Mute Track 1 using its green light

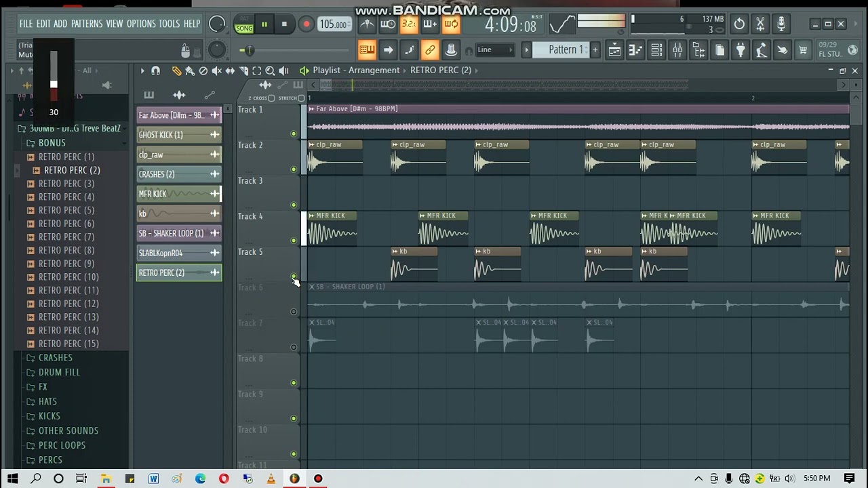[294, 134]
